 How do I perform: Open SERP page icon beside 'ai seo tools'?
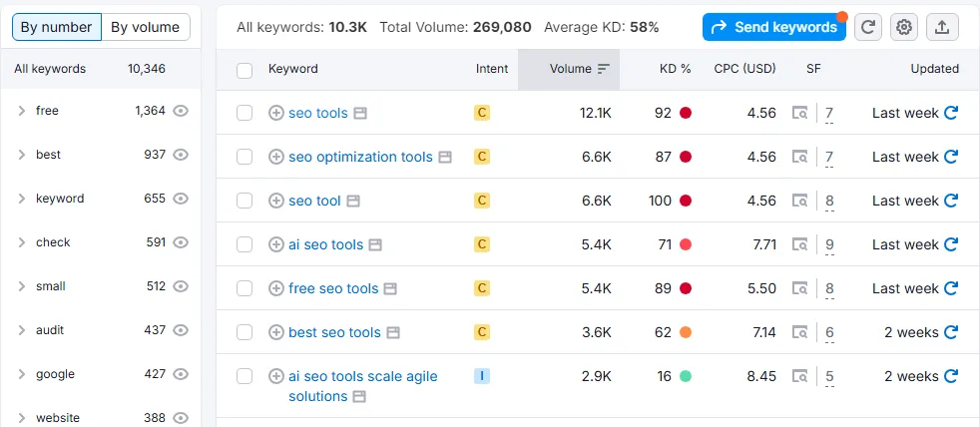[375, 244]
